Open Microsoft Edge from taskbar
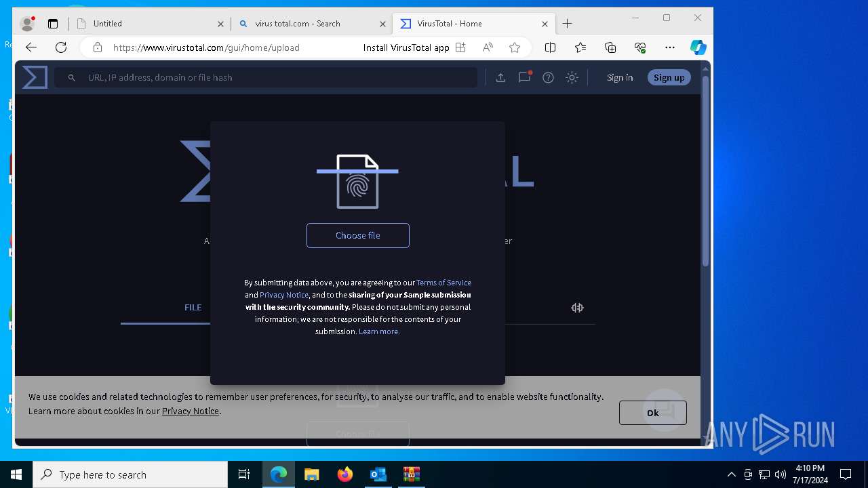The width and height of the screenshot is (868, 488). click(x=279, y=474)
